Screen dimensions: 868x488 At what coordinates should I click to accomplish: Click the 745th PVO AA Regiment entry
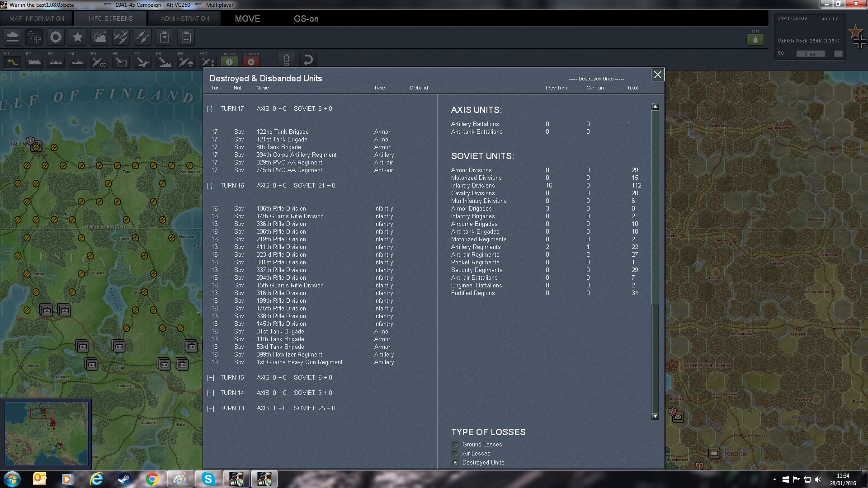(x=289, y=170)
